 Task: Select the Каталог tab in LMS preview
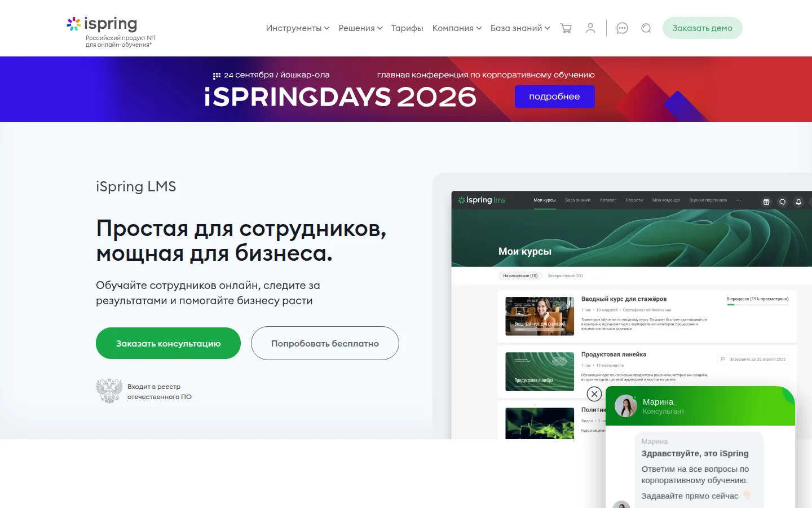tap(608, 200)
